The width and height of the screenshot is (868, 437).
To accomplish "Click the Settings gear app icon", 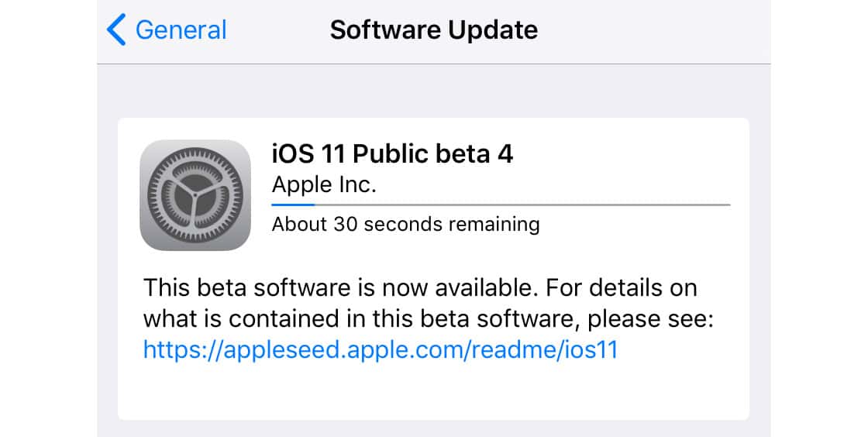I will [x=195, y=194].
